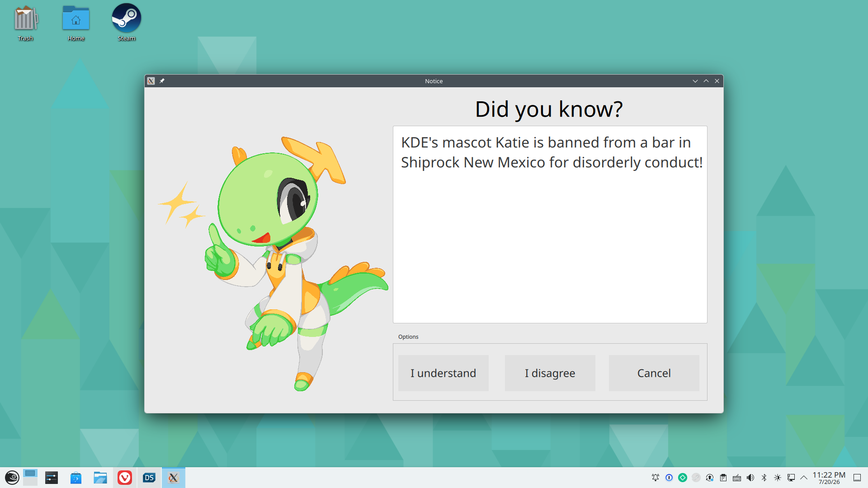The height and width of the screenshot is (488, 868).
Task: Click the "Notice" window title text
Action: tap(434, 81)
